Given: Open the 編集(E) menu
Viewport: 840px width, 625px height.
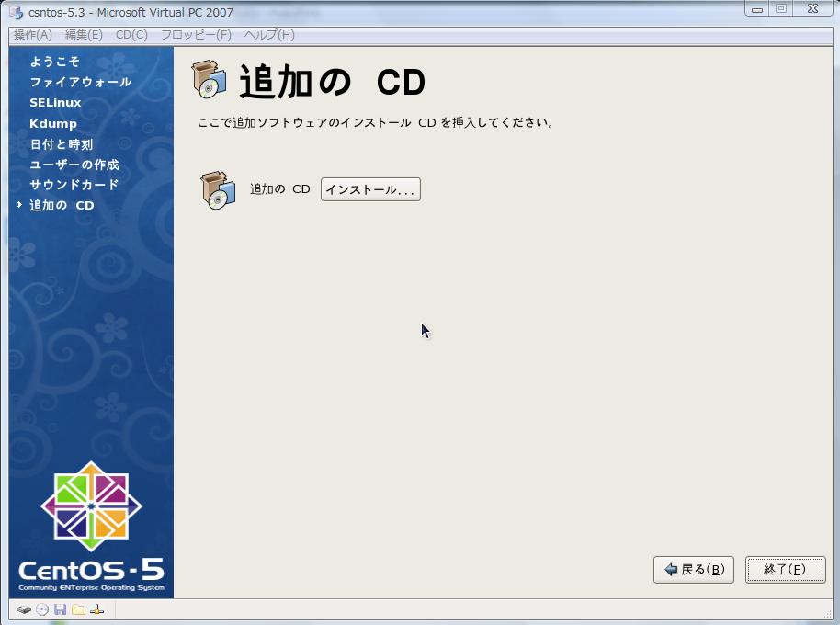Looking at the screenshot, I should point(84,35).
